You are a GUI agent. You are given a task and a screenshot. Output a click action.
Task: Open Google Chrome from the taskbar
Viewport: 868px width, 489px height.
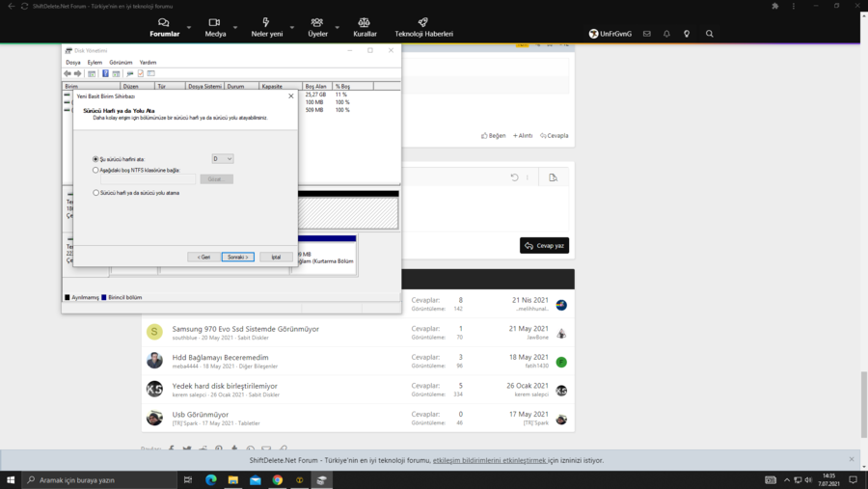[278, 480]
